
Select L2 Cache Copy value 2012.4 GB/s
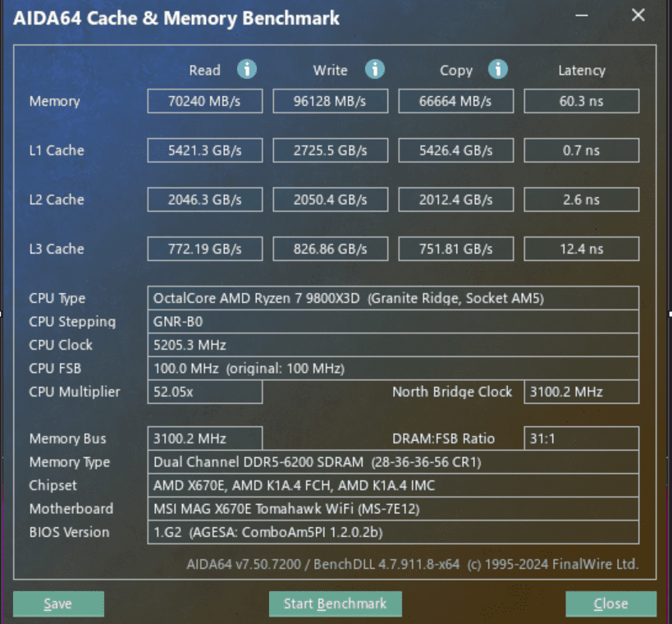[456, 200]
